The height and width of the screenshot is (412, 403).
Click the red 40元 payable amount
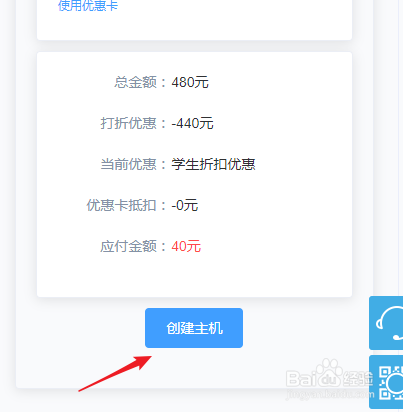(186, 246)
